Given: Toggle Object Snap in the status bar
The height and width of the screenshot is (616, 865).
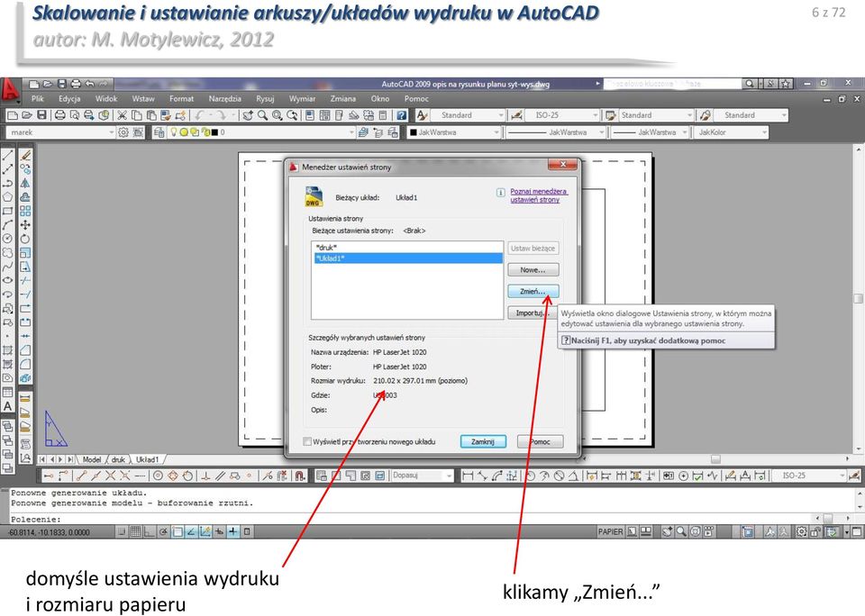Looking at the screenshot, I should [x=178, y=531].
